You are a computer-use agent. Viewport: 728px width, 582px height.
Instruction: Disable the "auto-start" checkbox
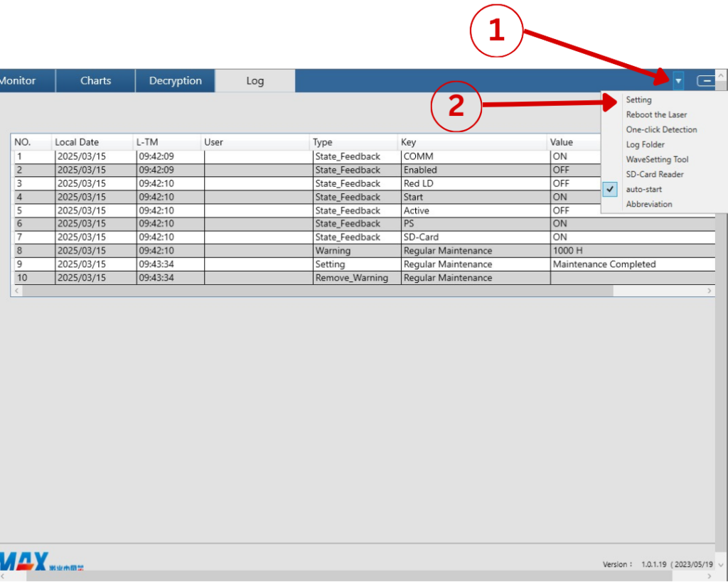point(610,189)
